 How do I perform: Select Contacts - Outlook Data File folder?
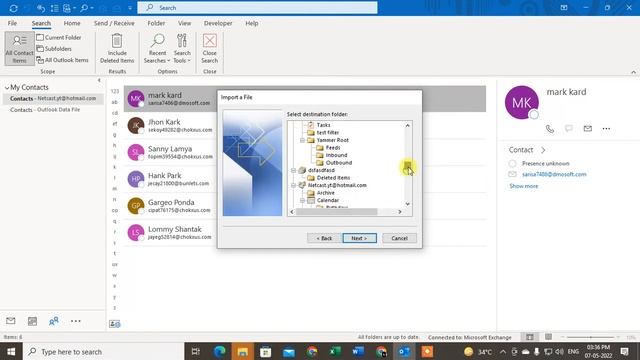click(x=45, y=109)
